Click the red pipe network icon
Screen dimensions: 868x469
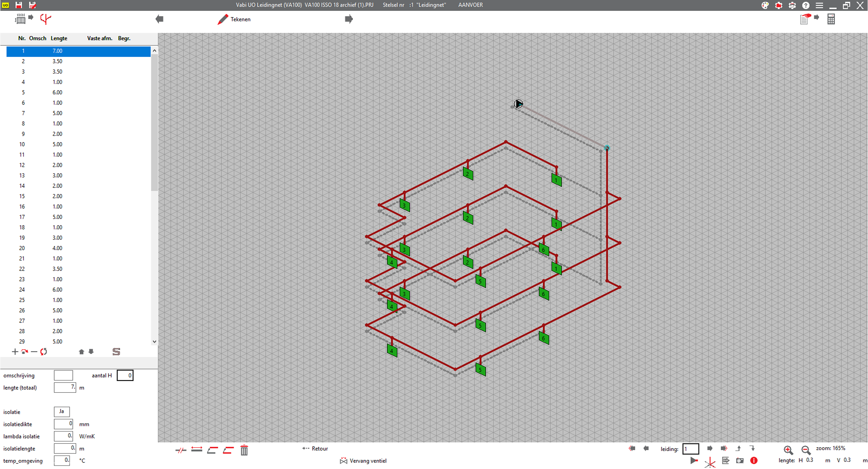[x=46, y=19]
